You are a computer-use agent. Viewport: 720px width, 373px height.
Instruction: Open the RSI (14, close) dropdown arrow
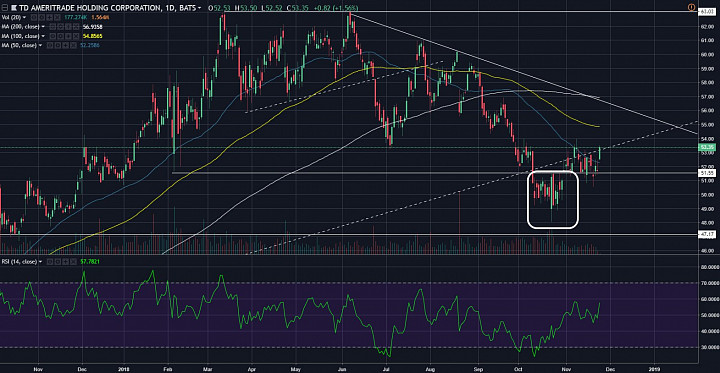tap(41, 261)
